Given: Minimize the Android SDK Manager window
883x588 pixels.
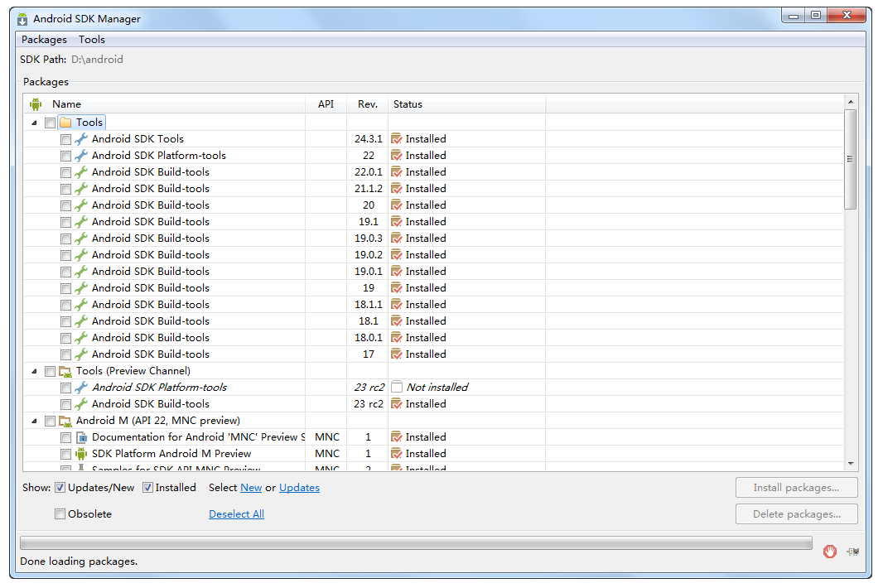Looking at the screenshot, I should point(794,16).
